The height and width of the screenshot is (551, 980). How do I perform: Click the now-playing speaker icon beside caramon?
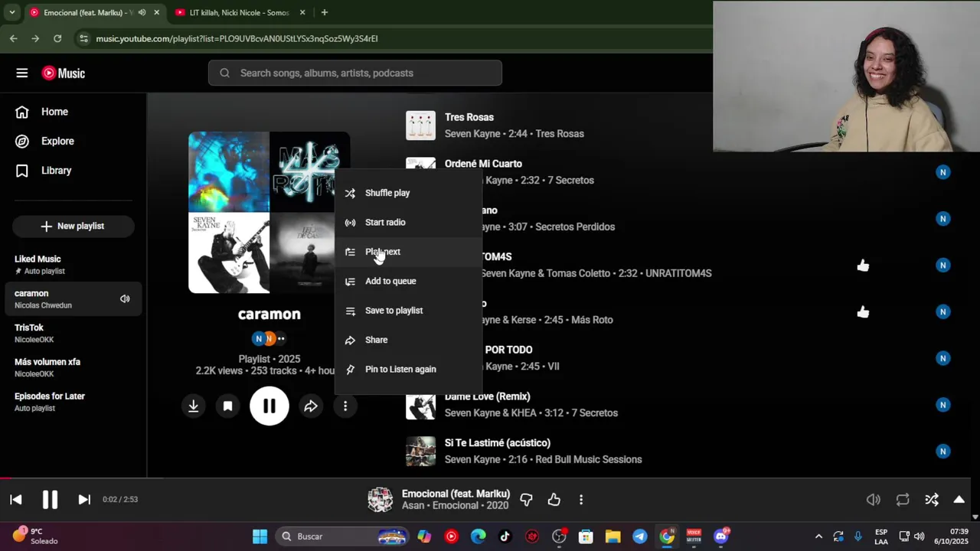(x=125, y=298)
